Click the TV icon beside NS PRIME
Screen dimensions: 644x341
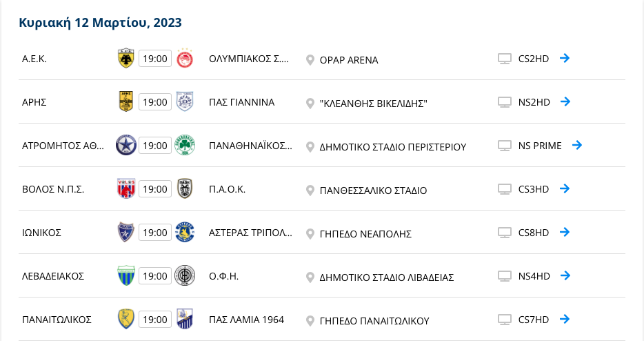(505, 146)
